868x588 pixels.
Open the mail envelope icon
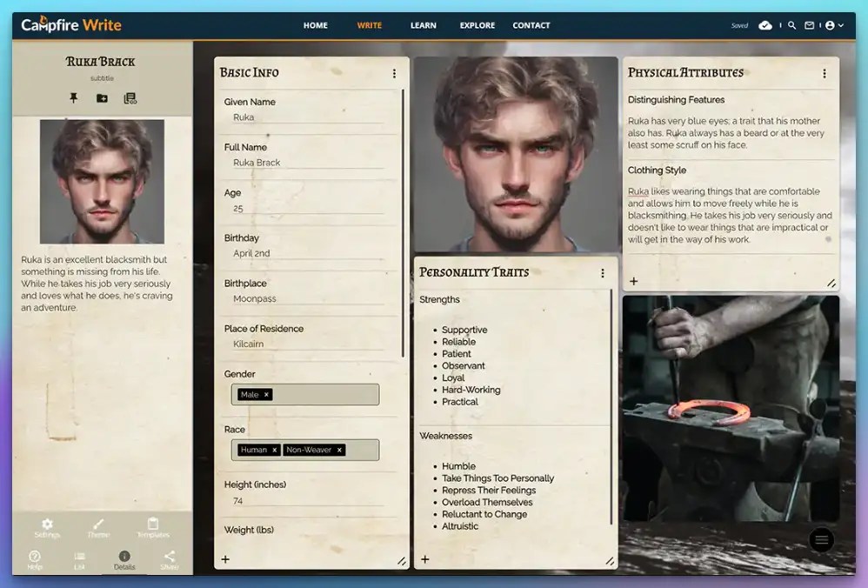[x=810, y=25]
